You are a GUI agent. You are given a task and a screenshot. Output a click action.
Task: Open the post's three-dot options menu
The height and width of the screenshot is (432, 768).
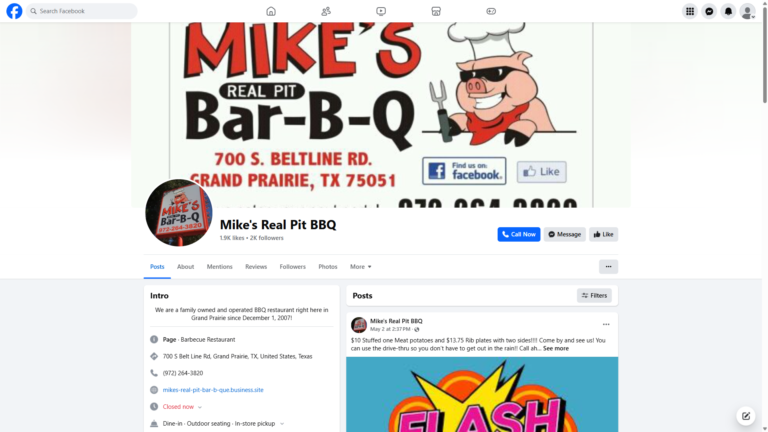coord(606,324)
